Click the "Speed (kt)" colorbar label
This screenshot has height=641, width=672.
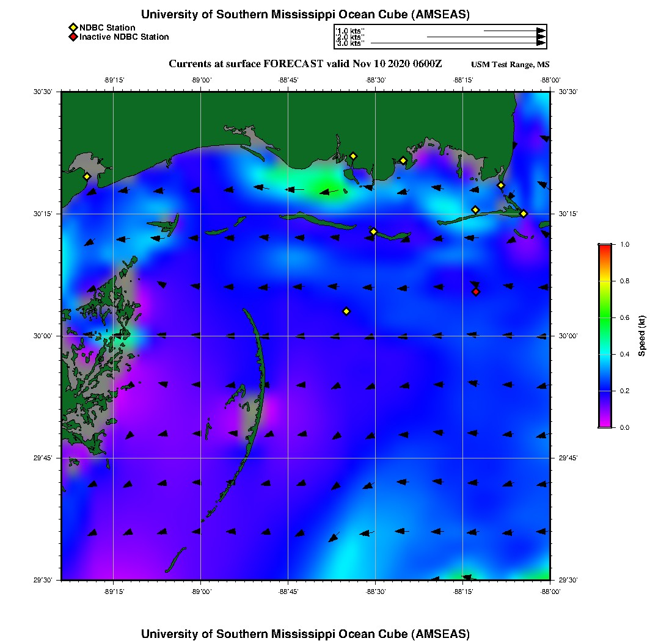coord(641,336)
